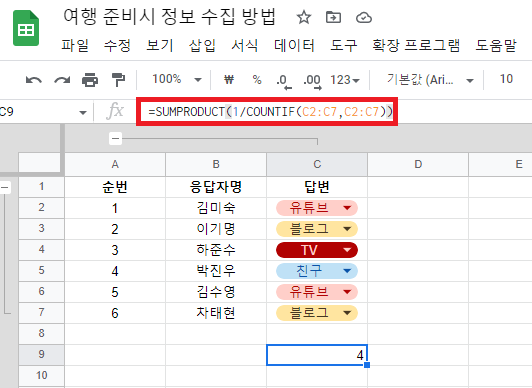Viewport: 532px width, 388px height.
Task: Open the 삽입 menu
Action: tap(202, 45)
